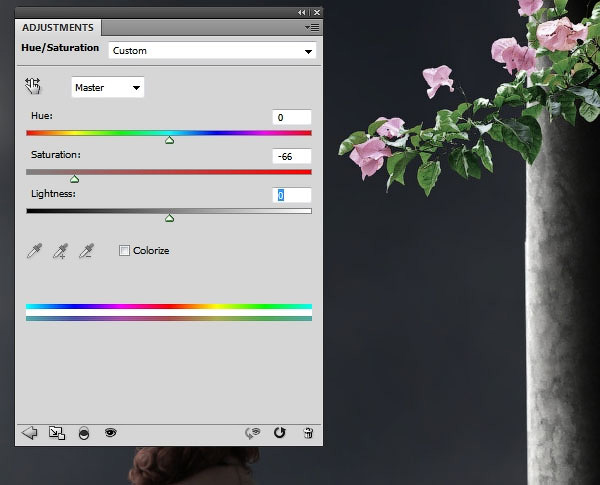This screenshot has height=485, width=600.
Task: Click the Hue slider handle
Action: (170, 140)
